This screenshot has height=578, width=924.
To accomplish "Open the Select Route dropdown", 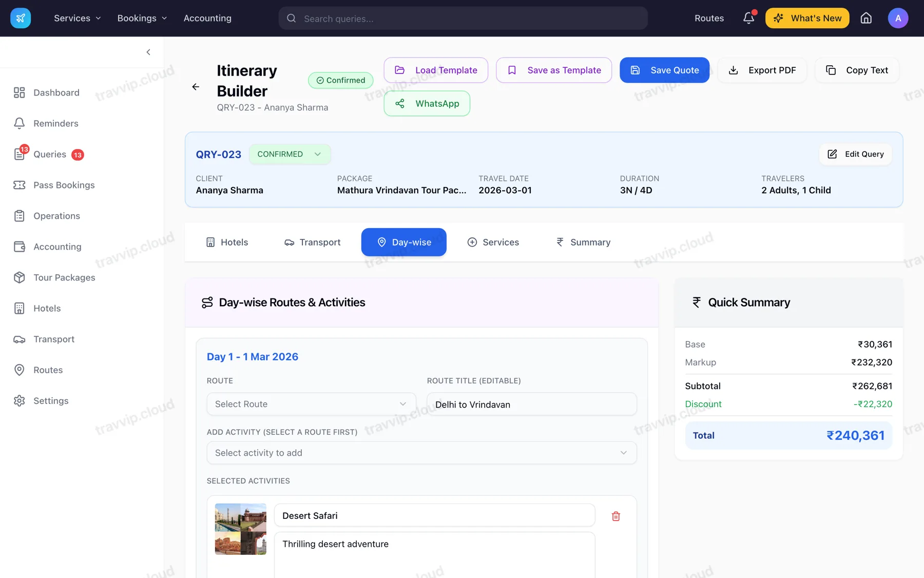I will pyautogui.click(x=311, y=404).
